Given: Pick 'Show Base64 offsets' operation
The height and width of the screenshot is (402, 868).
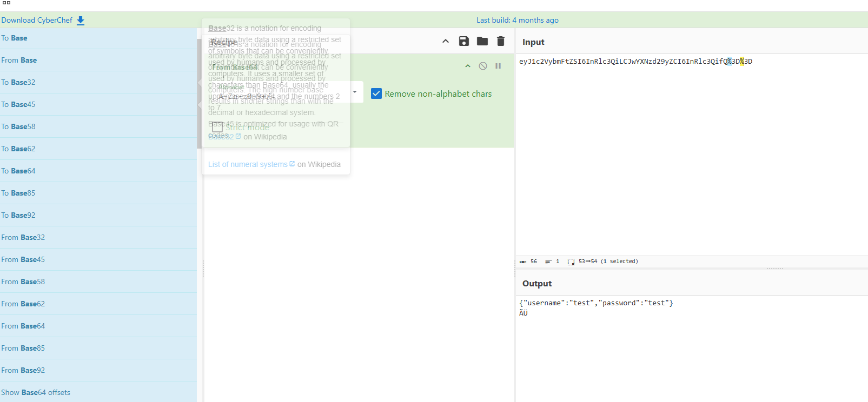Looking at the screenshot, I should pyautogui.click(x=36, y=392).
